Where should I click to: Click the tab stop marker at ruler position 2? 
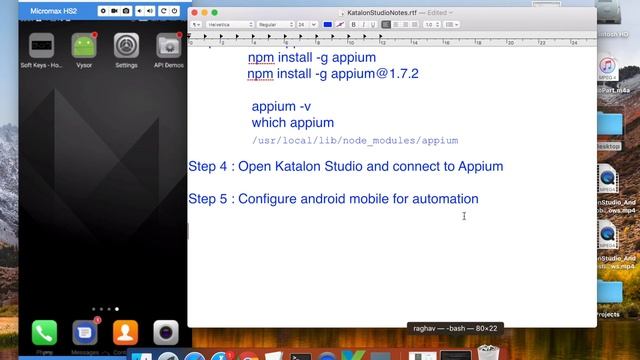[221, 36]
